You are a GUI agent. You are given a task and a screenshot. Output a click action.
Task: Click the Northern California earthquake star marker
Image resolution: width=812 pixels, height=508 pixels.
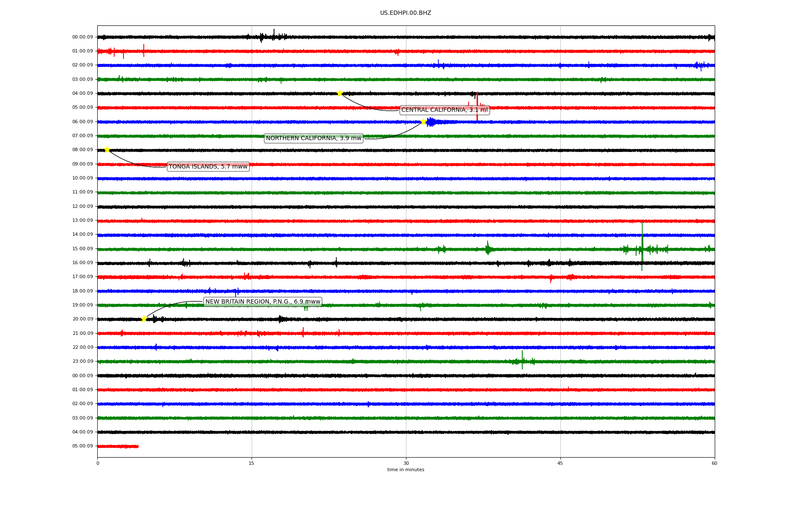423,121
